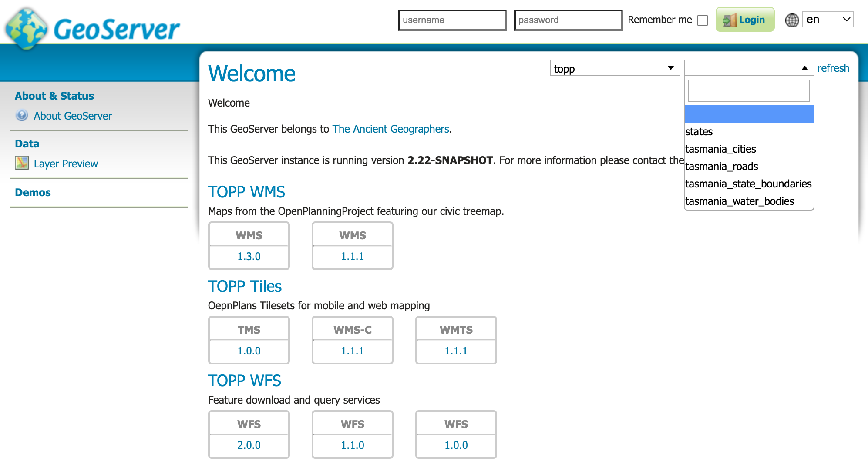868x468 pixels.
Task: Open TMS version 1.0.0 link
Action: point(249,351)
